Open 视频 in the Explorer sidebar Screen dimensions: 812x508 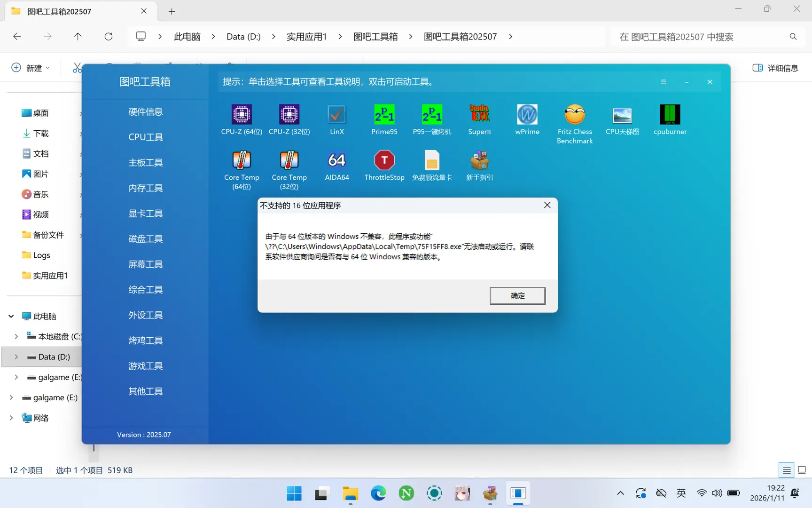[x=36, y=214]
